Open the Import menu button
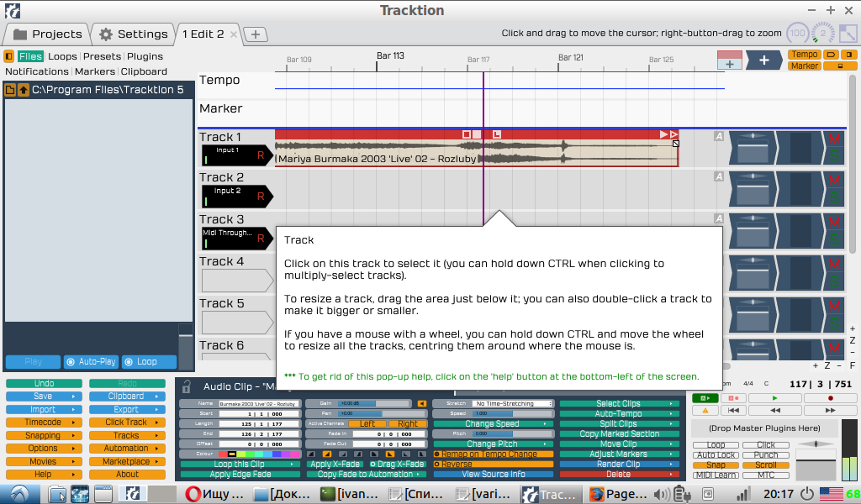The height and width of the screenshot is (504, 861). tap(44, 409)
